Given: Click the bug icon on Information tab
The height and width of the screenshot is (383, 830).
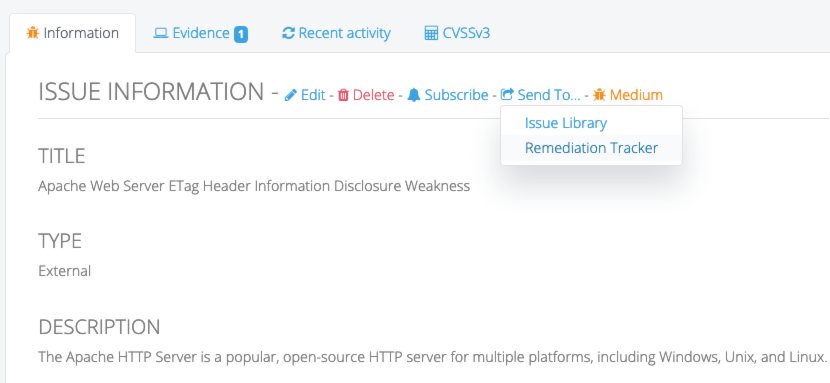Looking at the screenshot, I should tap(33, 33).
